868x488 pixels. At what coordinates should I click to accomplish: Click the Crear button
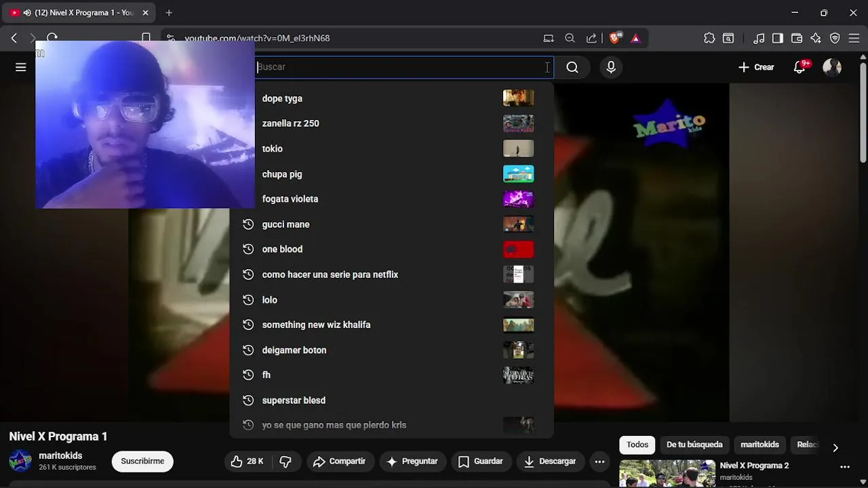tap(756, 67)
